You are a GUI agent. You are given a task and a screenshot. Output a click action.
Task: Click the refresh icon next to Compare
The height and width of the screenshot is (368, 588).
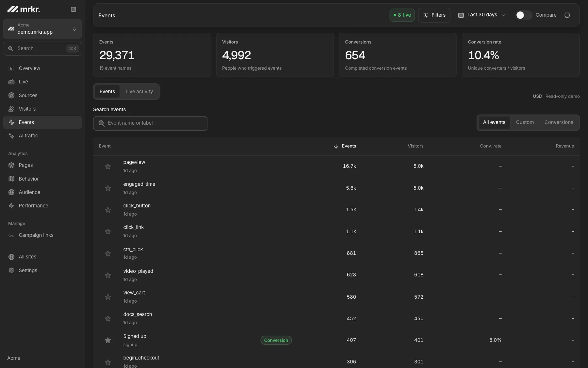pos(567,15)
